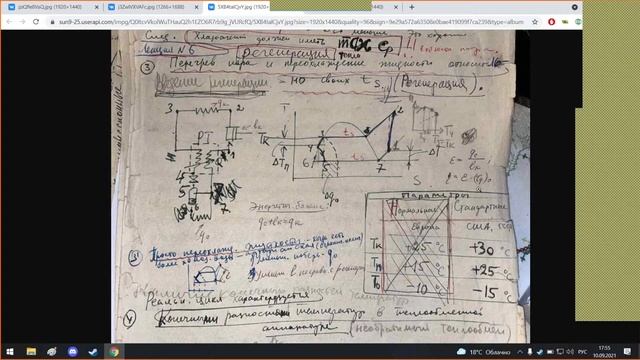640x360 pixels.
Task: Click the userapi.com address bar URL
Action: coord(291,22)
